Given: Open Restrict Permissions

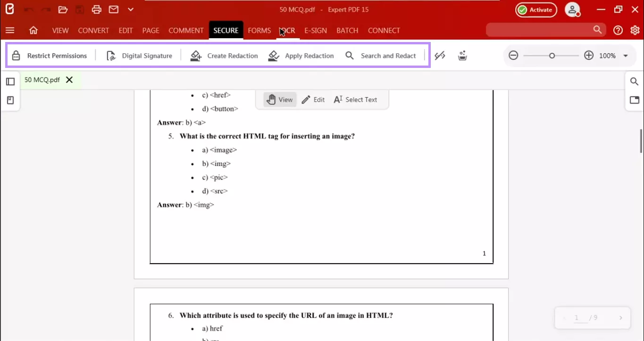Looking at the screenshot, I should point(50,55).
